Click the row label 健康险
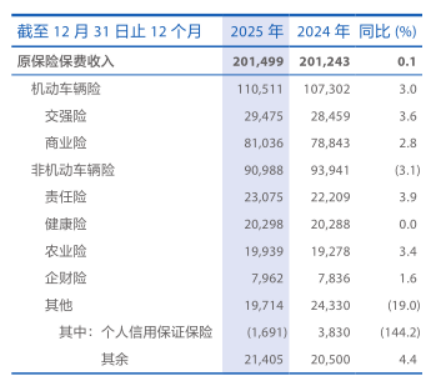The width and height of the screenshot is (432, 387). 66,224
